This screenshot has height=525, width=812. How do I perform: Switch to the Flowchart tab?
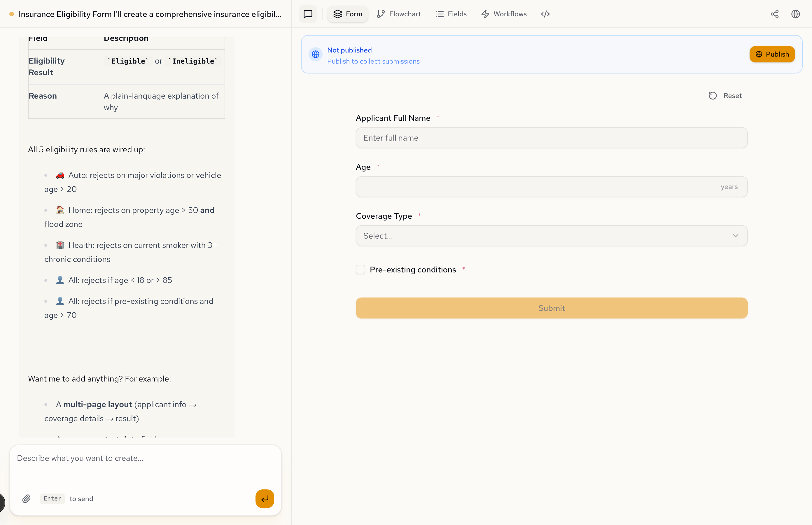pyautogui.click(x=399, y=14)
